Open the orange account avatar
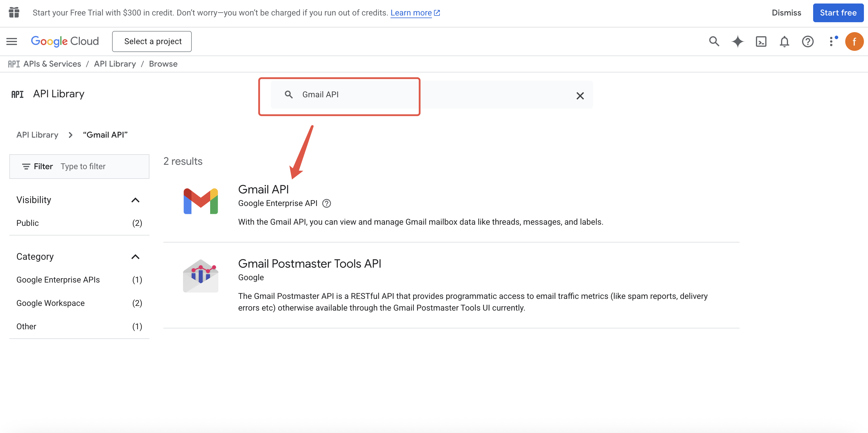This screenshot has width=868, height=433. tap(854, 41)
